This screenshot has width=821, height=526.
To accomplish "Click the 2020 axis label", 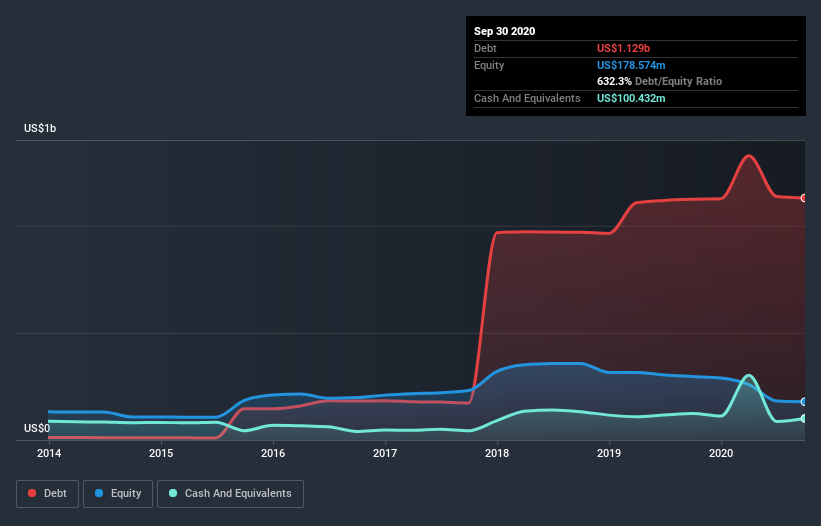I will click(721, 453).
